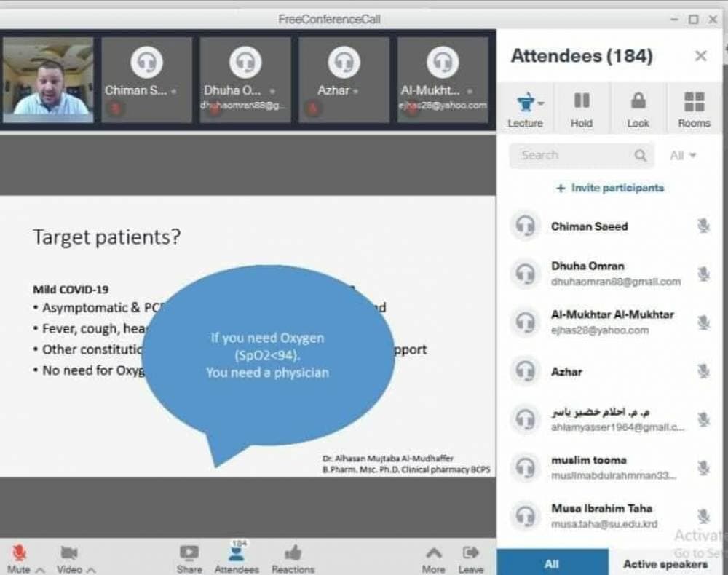Expand the More options chevron
The image size is (728, 575).
(433, 553)
